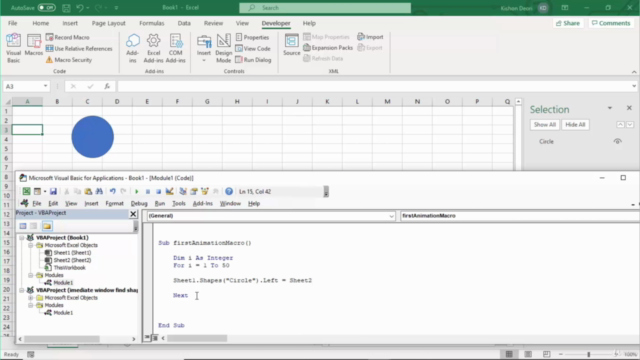Activate Design Mode in Controls group
Screen dimensions: 640x360
pyautogui.click(x=223, y=48)
